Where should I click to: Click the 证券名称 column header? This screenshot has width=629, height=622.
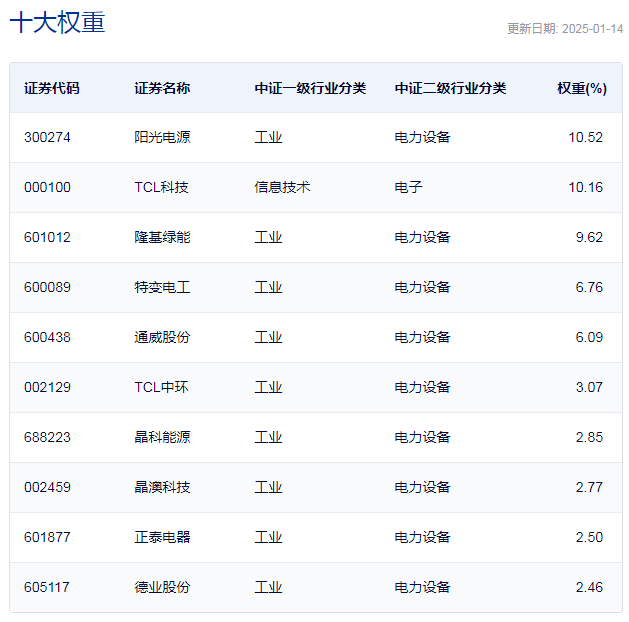point(162,88)
